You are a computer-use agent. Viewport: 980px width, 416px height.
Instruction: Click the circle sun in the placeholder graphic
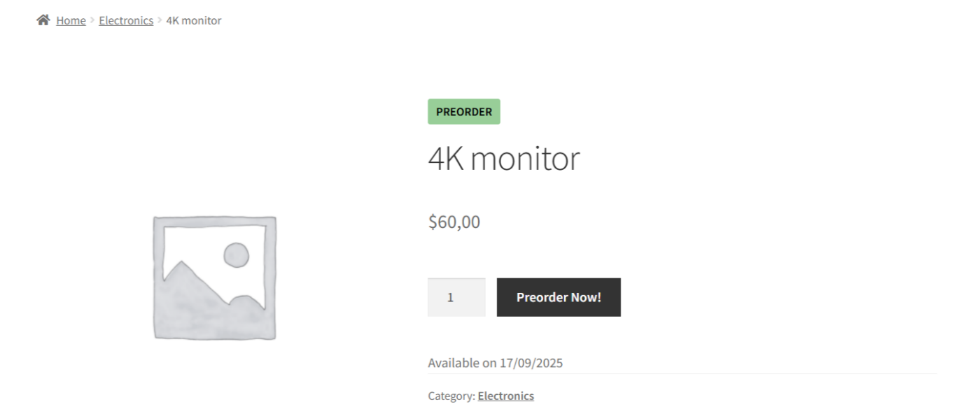pos(237,254)
